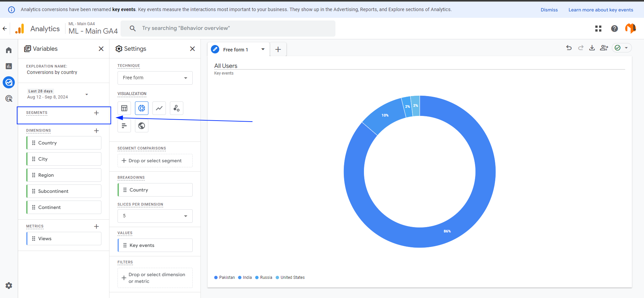Viewport: 644px width, 298px height.
Task: Open the date range Last 28 days dropdown
Action: click(58, 94)
